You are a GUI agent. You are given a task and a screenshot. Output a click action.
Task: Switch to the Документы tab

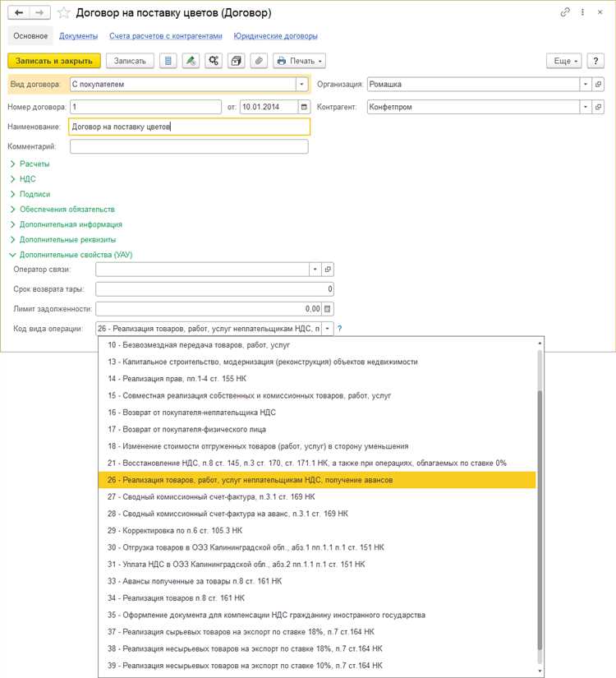tap(78, 36)
